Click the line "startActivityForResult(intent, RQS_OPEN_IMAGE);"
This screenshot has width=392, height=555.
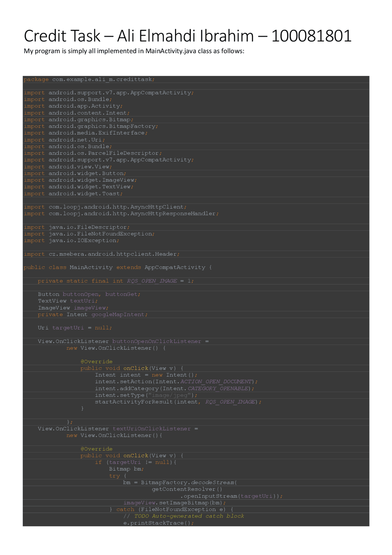pos(178,402)
